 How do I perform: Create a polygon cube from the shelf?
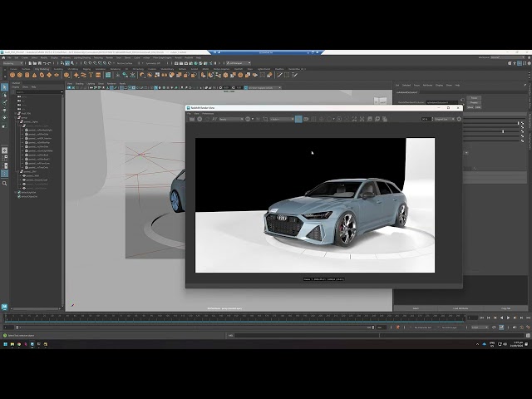coord(20,75)
